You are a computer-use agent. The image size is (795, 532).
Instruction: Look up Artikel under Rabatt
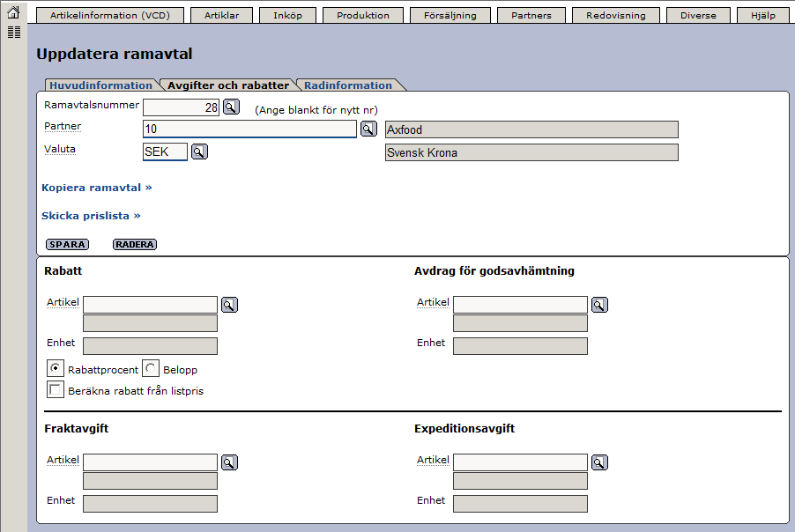click(x=229, y=305)
